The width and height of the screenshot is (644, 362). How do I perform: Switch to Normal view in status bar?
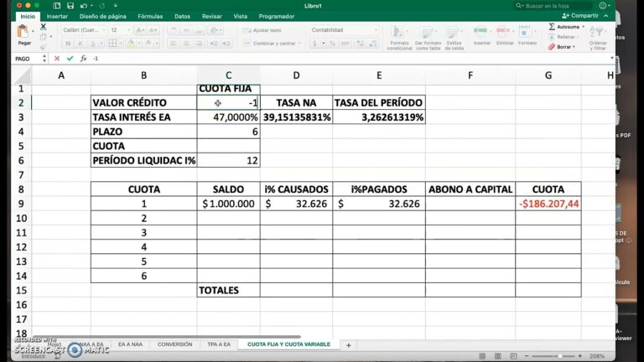(482, 356)
